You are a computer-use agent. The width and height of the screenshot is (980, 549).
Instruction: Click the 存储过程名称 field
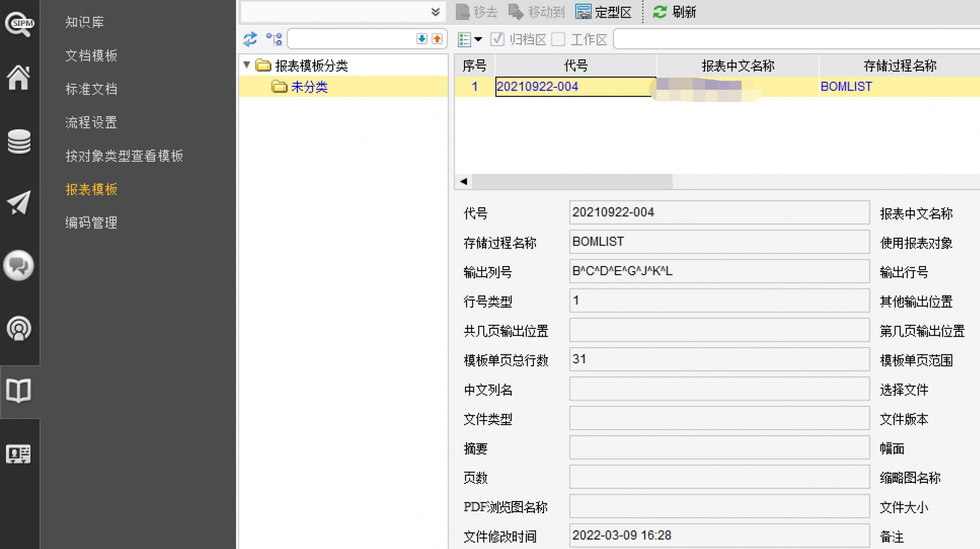719,242
